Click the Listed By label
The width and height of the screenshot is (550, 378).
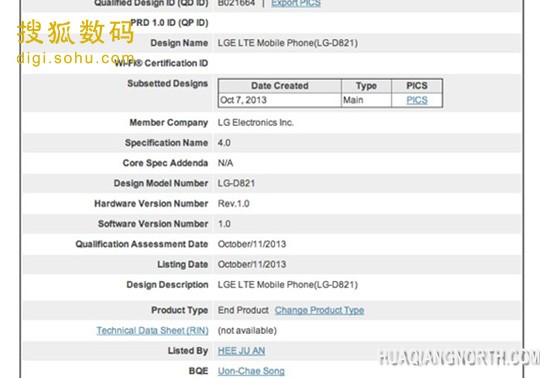point(188,351)
